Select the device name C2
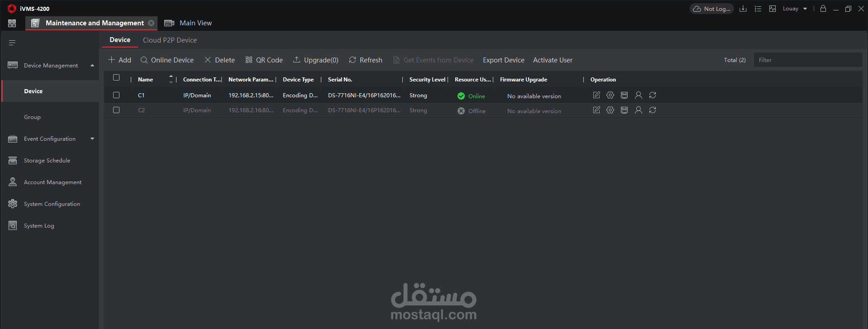This screenshot has width=868, height=329. 141,110
